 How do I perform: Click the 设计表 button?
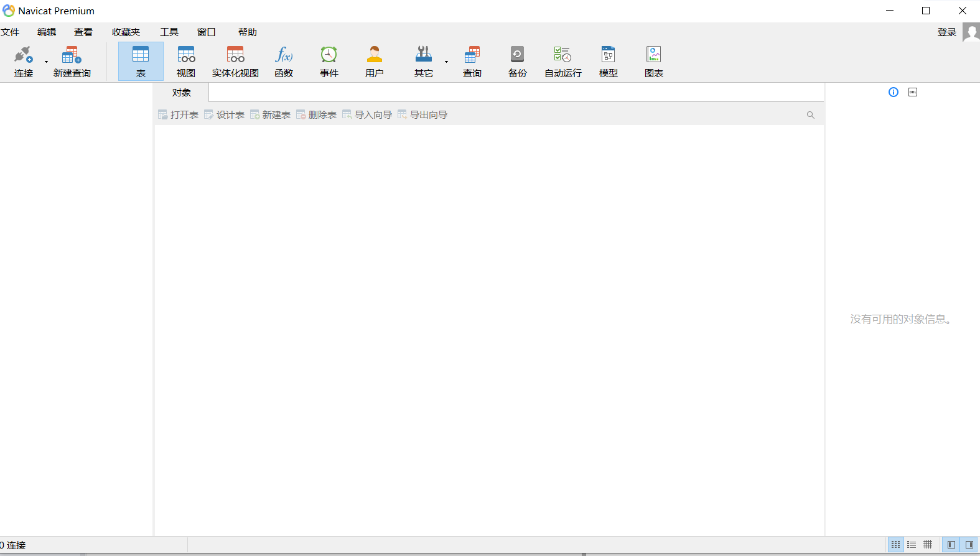[224, 114]
